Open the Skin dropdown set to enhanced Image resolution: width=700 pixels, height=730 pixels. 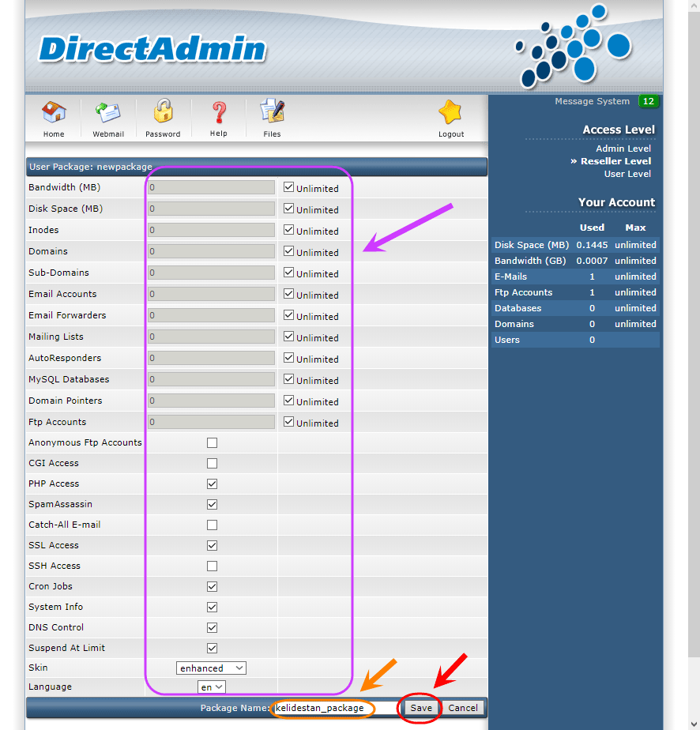coord(211,668)
